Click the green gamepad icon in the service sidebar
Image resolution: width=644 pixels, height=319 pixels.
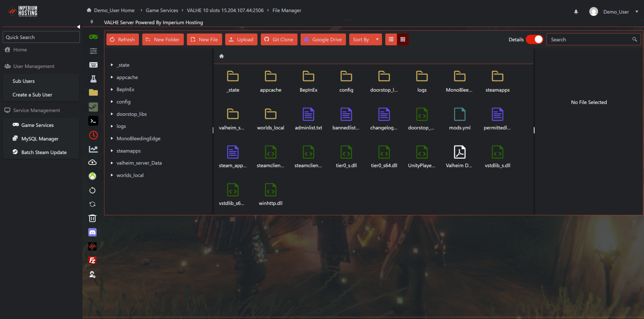point(93,37)
